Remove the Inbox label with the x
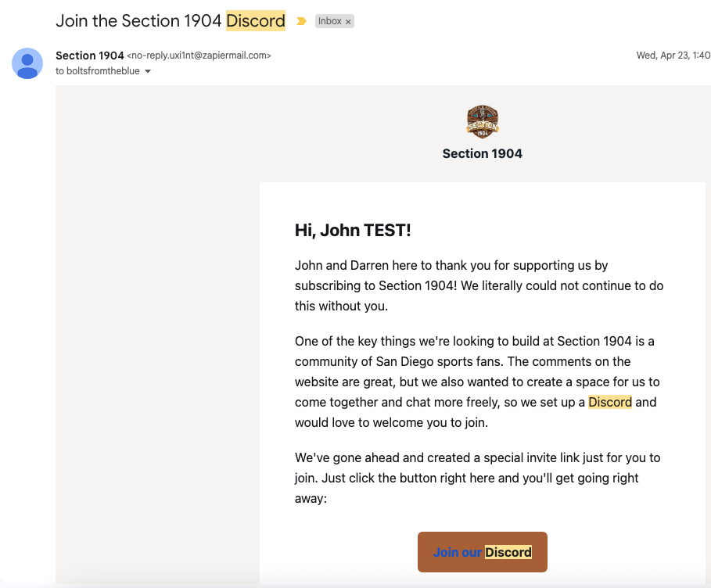 (348, 22)
